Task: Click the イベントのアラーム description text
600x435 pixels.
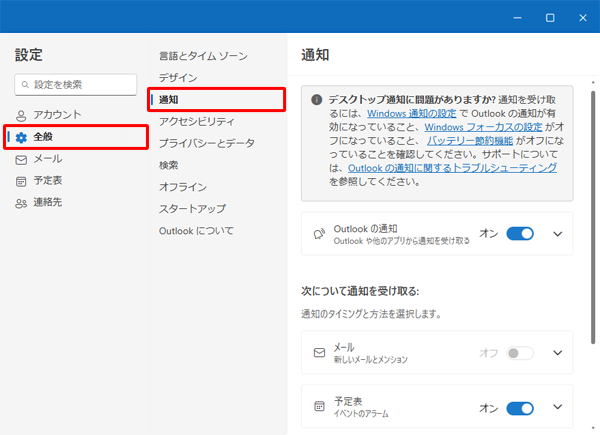Action: [361, 414]
